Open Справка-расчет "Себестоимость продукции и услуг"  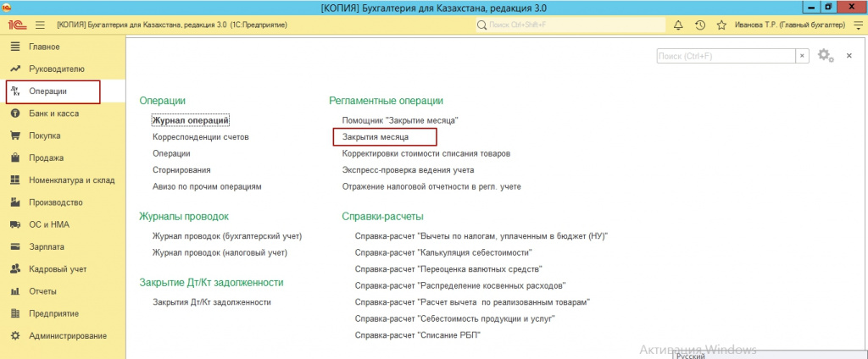[454, 319]
